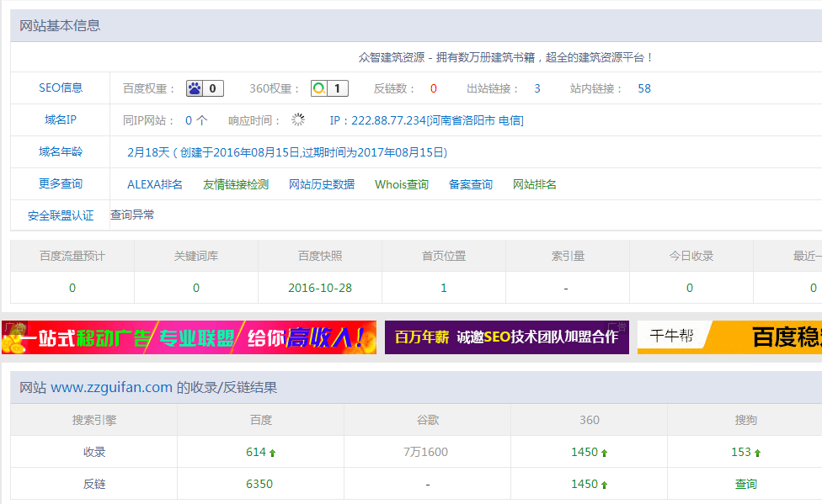The height and width of the screenshot is (504, 822).
Task: Click the loading spinner beside 响应时间
Action: tap(298, 120)
